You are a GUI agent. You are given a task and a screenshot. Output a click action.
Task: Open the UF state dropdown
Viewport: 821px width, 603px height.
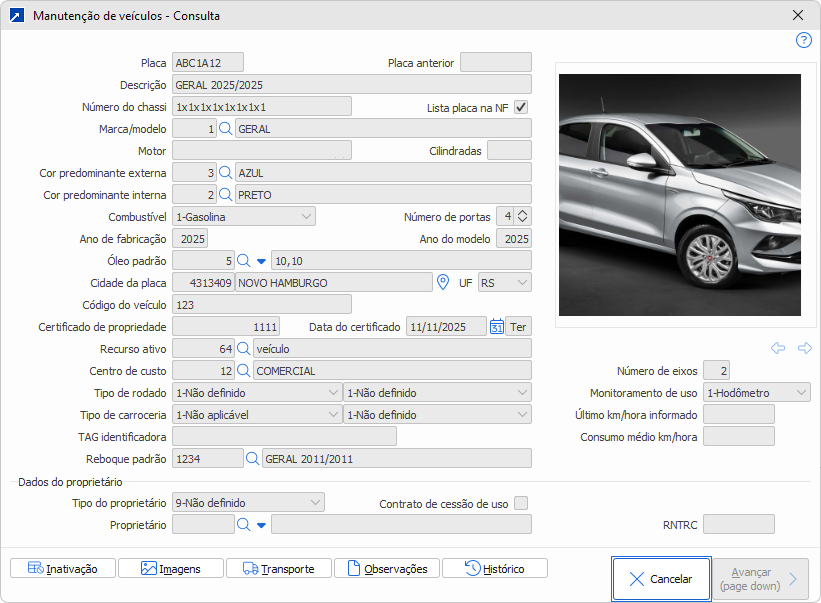(521, 283)
